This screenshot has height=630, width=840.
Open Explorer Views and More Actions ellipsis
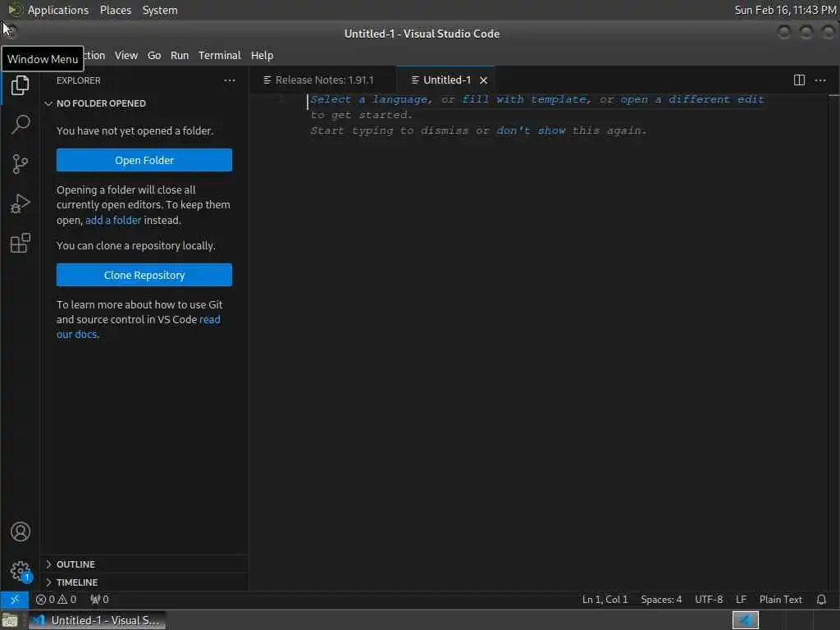[x=230, y=80]
